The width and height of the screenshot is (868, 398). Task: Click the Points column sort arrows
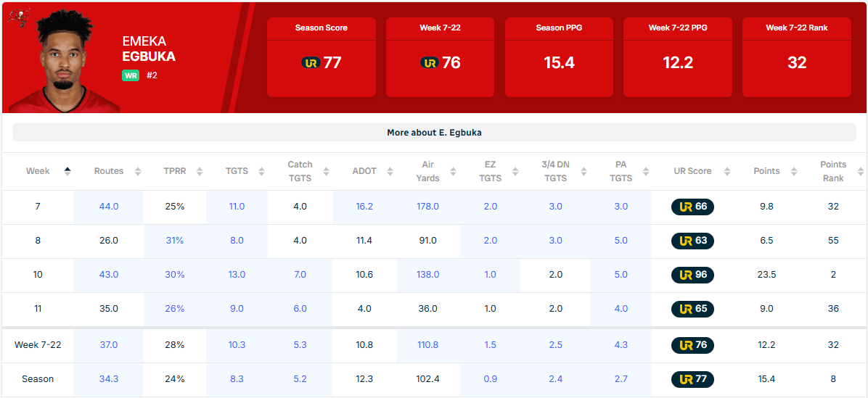click(795, 172)
